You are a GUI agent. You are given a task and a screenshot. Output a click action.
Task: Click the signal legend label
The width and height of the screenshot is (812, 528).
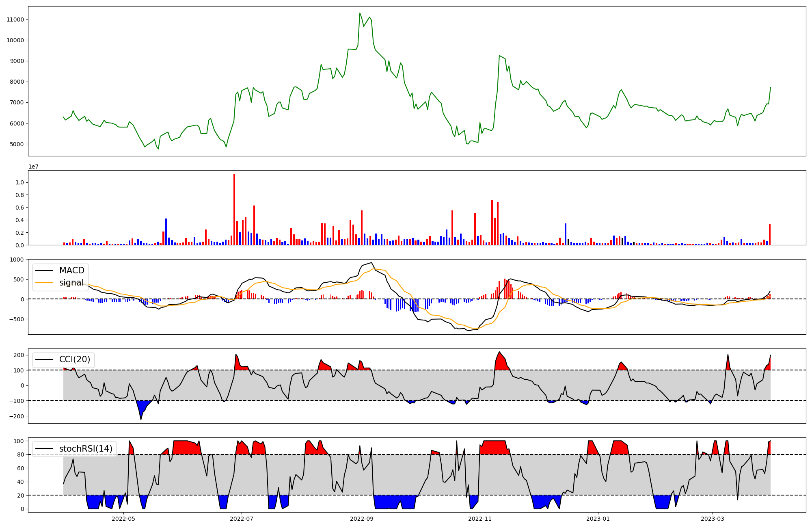[71, 283]
